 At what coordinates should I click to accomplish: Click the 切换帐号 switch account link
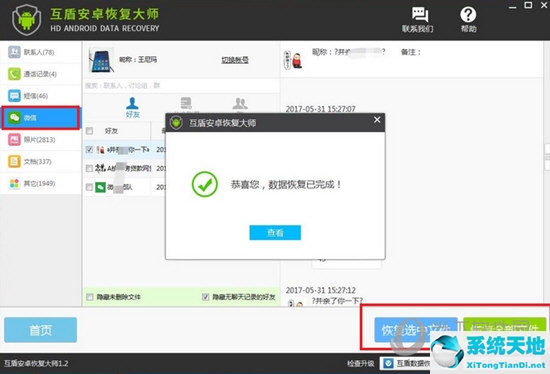pyautogui.click(x=235, y=60)
